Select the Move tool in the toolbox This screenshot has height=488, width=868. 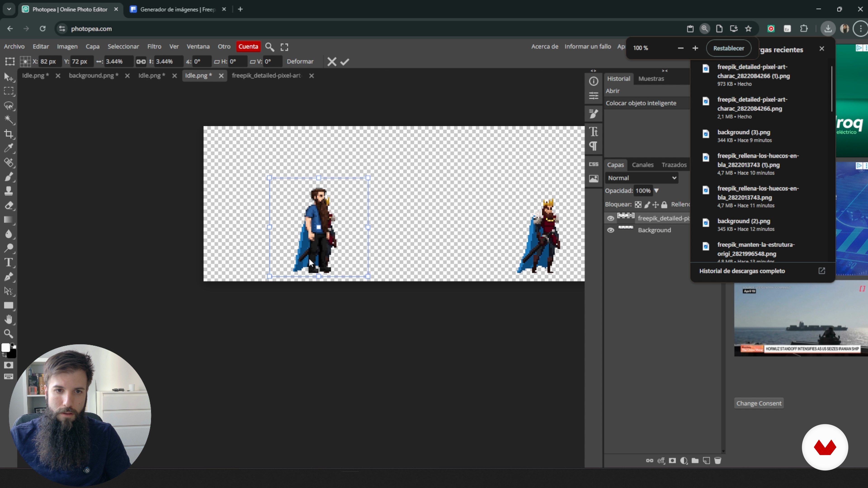click(x=9, y=77)
